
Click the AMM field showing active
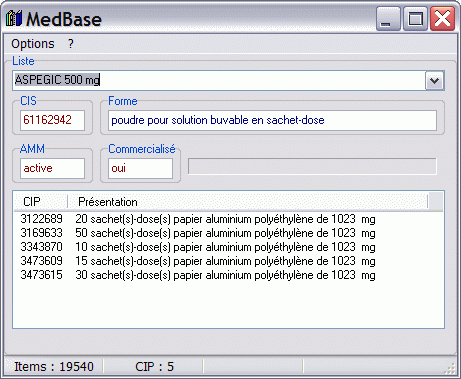click(52, 168)
